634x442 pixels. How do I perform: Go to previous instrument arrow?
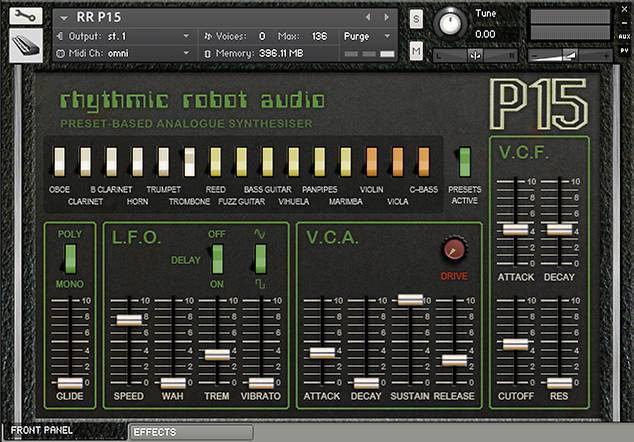click(368, 17)
